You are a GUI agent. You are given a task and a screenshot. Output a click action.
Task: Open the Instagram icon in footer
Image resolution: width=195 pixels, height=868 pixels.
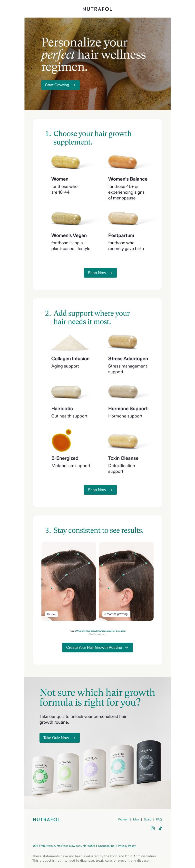click(x=153, y=828)
